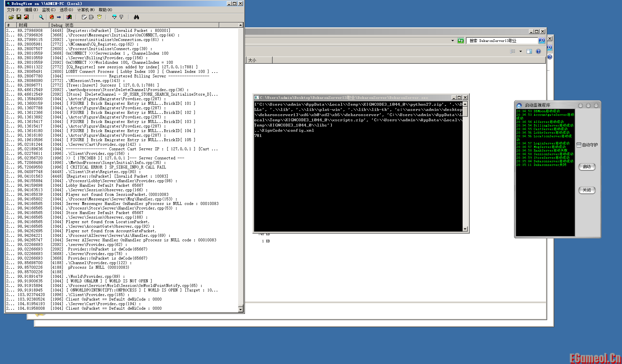Viewport: 622px width, 364px height.
Task: Click the Windows flag kernel capture icon
Action: [x=69, y=17]
